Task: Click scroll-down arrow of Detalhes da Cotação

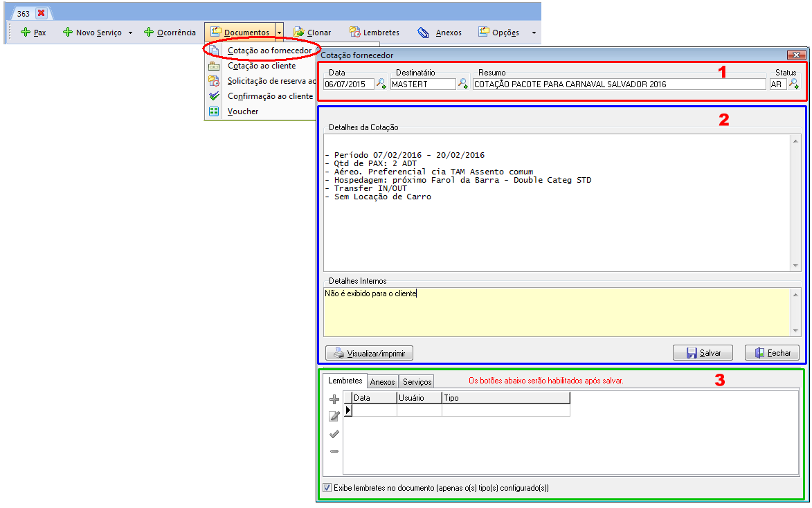Action: point(795,265)
